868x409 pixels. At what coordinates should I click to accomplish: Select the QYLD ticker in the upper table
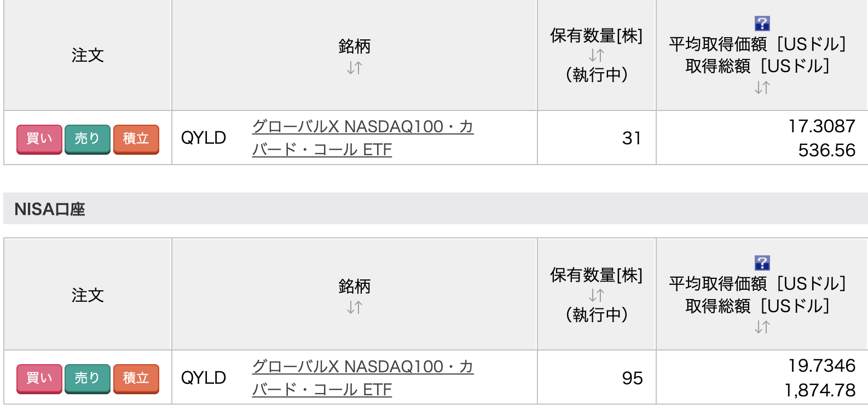pos(204,138)
